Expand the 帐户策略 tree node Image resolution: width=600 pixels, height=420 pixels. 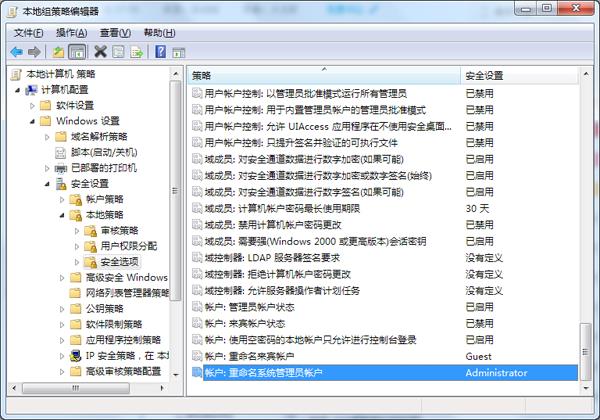coord(62,199)
